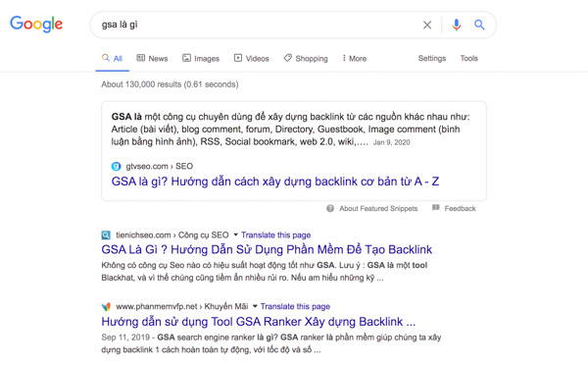This screenshot has height=365, width=588.
Task: Open search Tools
Action: point(469,58)
